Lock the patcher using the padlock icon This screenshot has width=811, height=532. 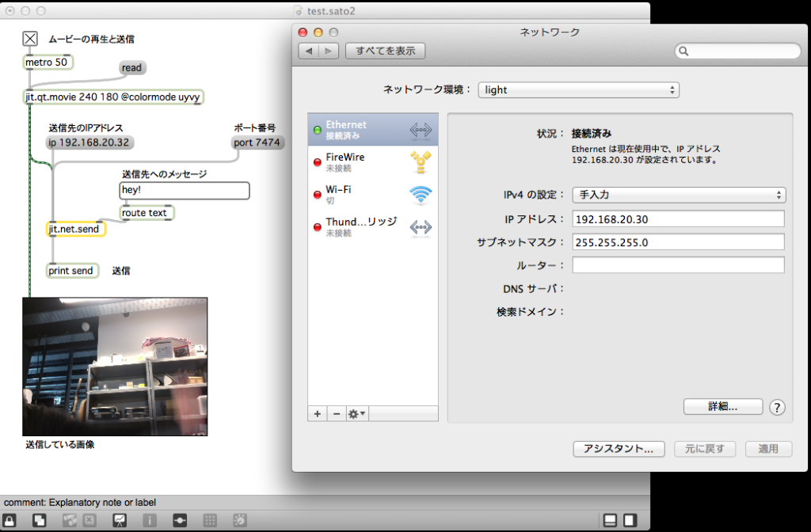(x=10, y=520)
